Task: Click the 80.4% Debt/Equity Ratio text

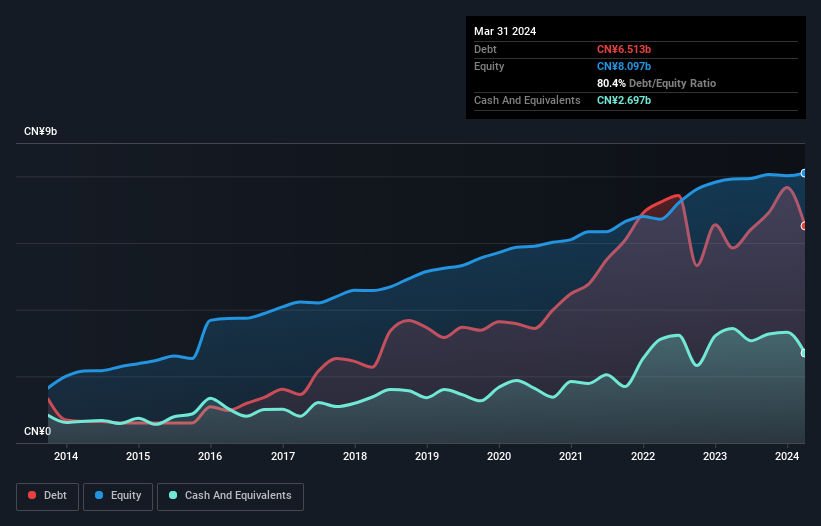Action: 656,83
